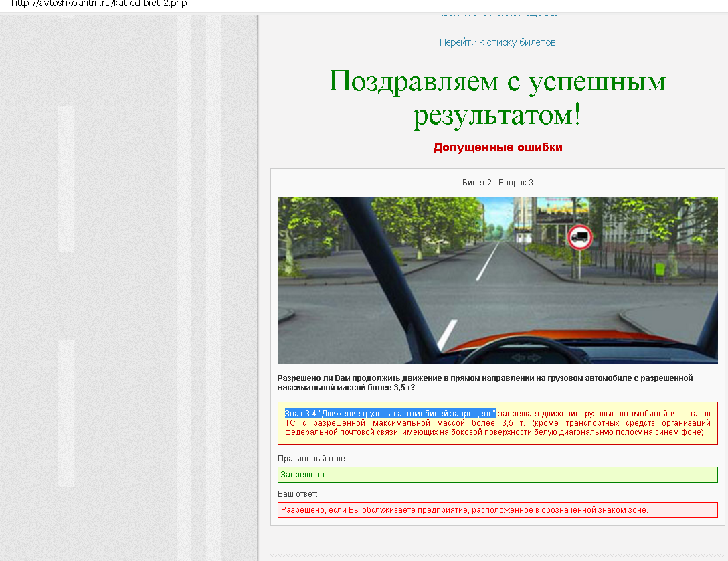Click the no-trucks road sign in the picture
Viewport: 728px width, 561px height.
[x=579, y=236]
